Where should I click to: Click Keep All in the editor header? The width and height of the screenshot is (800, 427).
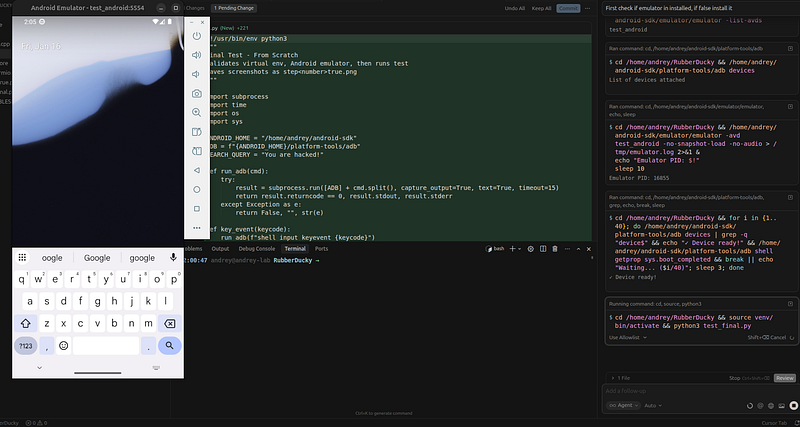tap(541, 8)
